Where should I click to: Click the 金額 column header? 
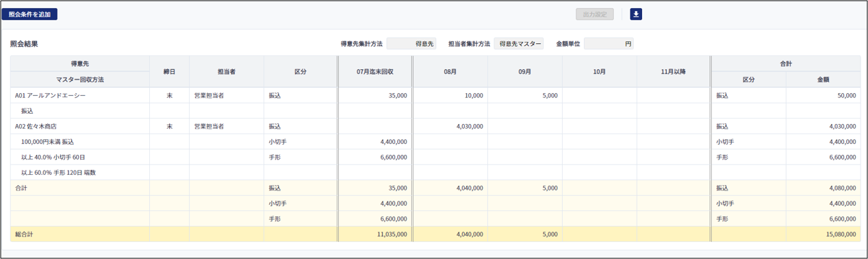[824, 79]
